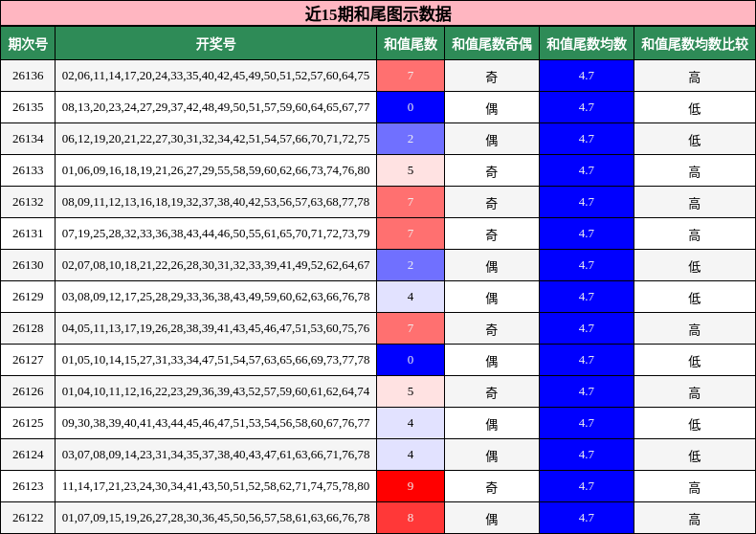Click draw numbers starting 03,07,08,09 for 26124
The width and height of the screenshot is (756, 534).
pos(215,455)
